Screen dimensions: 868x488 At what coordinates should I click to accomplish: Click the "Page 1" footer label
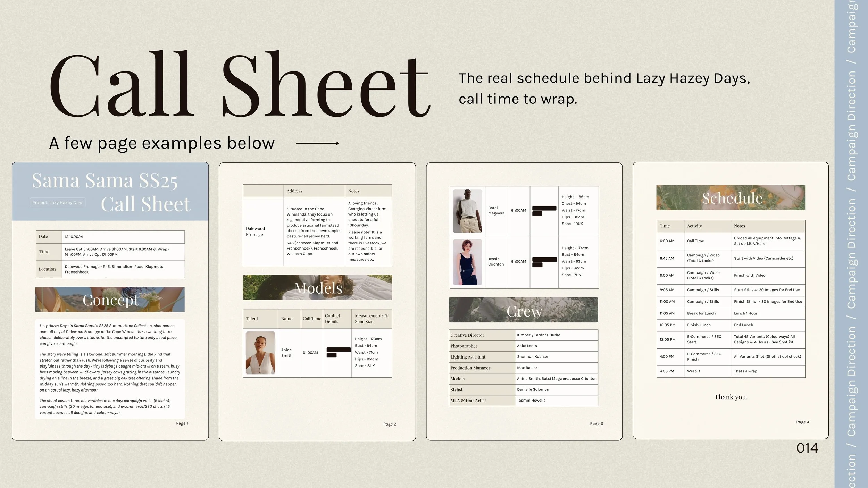point(182,423)
